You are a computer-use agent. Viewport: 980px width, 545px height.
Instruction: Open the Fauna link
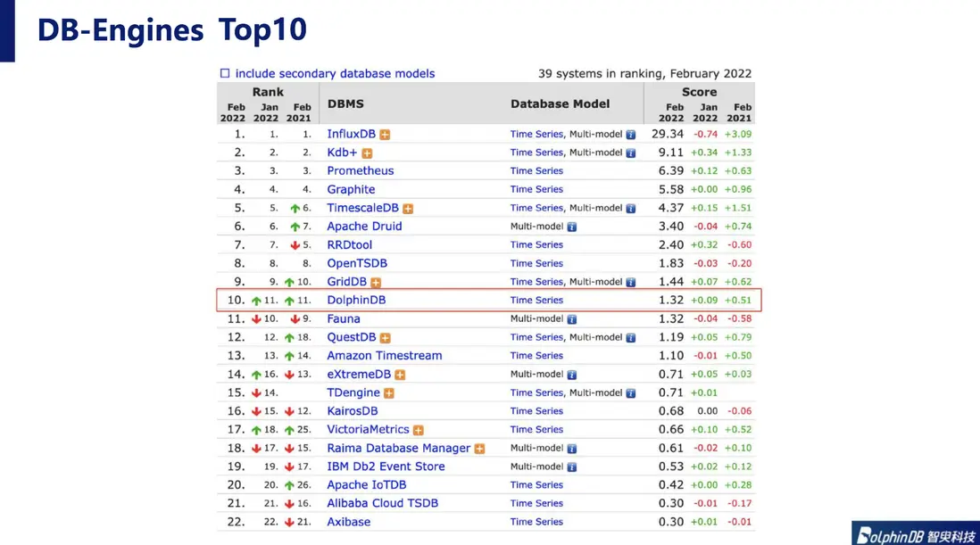pyautogui.click(x=343, y=319)
